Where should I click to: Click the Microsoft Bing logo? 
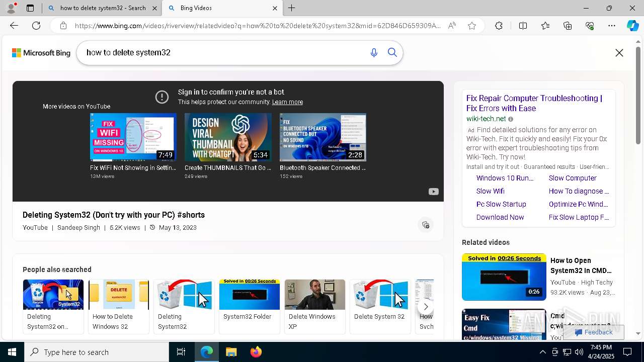[41, 53]
